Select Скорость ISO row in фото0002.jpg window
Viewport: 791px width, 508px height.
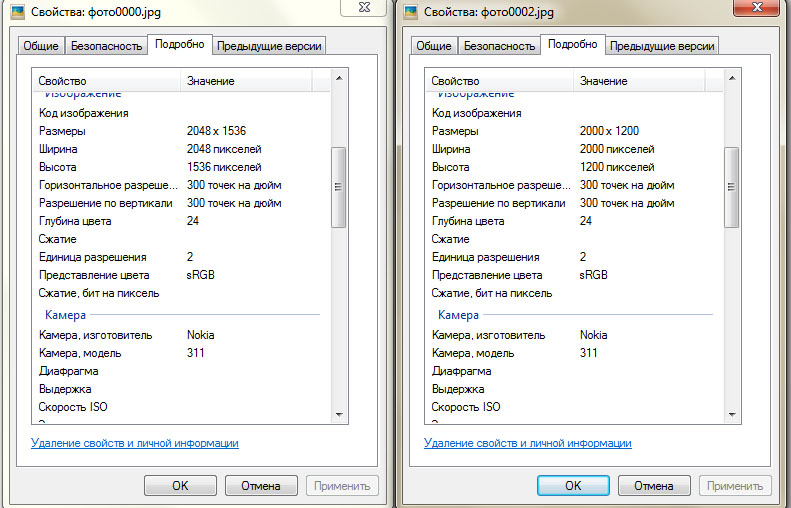(x=575, y=407)
